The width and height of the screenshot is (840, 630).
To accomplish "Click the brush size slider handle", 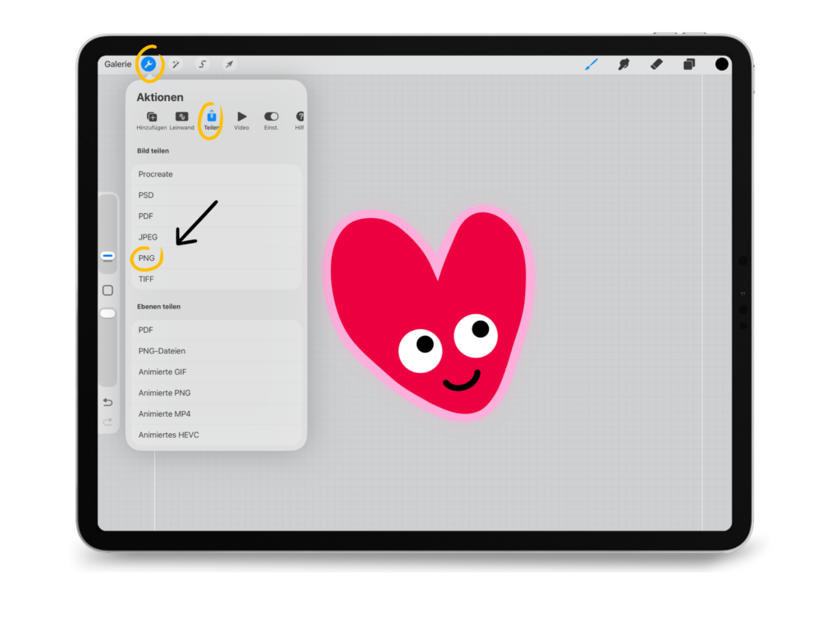I will (107, 256).
